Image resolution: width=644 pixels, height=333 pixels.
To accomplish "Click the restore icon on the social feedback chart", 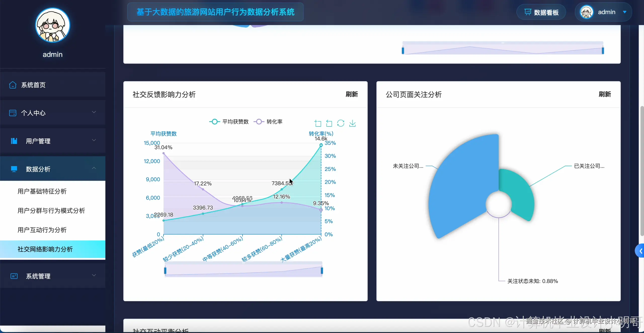I will [340, 123].
